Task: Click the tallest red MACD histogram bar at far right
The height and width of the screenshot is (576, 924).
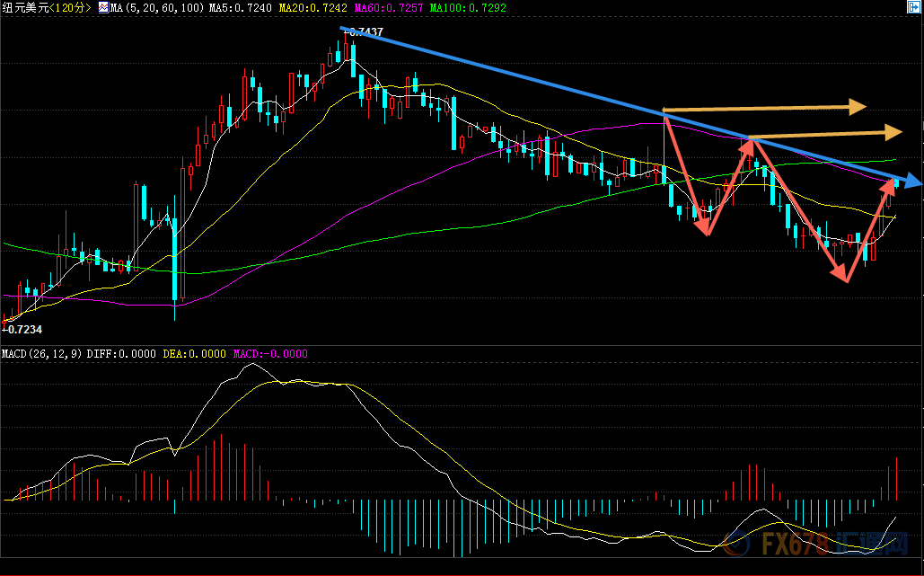Action: tap(896, 479)
